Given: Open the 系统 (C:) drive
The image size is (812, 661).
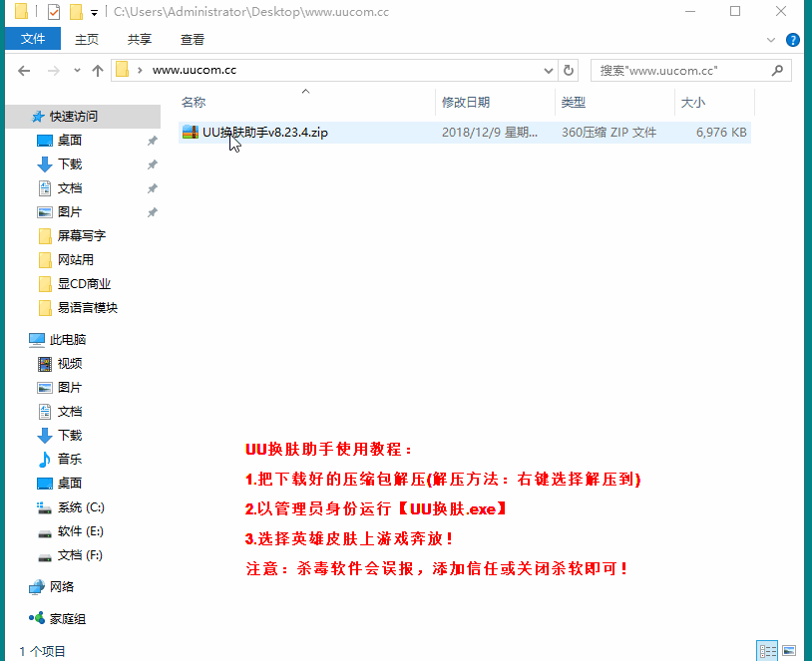Looking at the screenshot, I should coord(81,507).
